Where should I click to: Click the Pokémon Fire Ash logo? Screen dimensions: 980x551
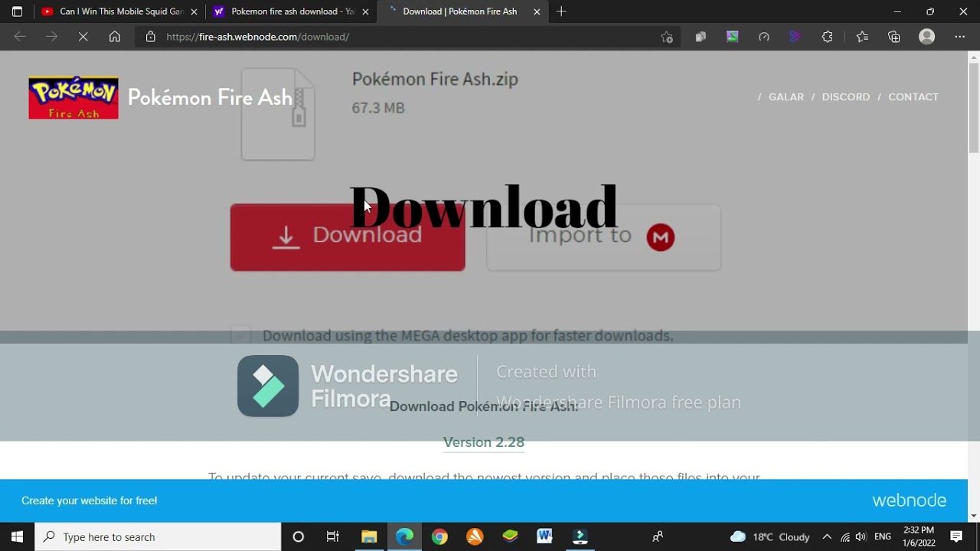point(73,97)
